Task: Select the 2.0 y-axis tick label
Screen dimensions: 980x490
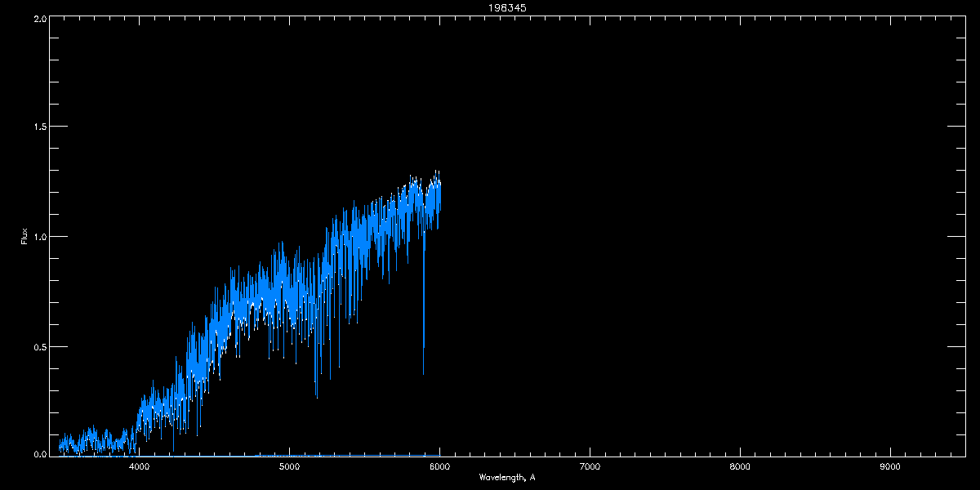Action: (x=39, y=18)
